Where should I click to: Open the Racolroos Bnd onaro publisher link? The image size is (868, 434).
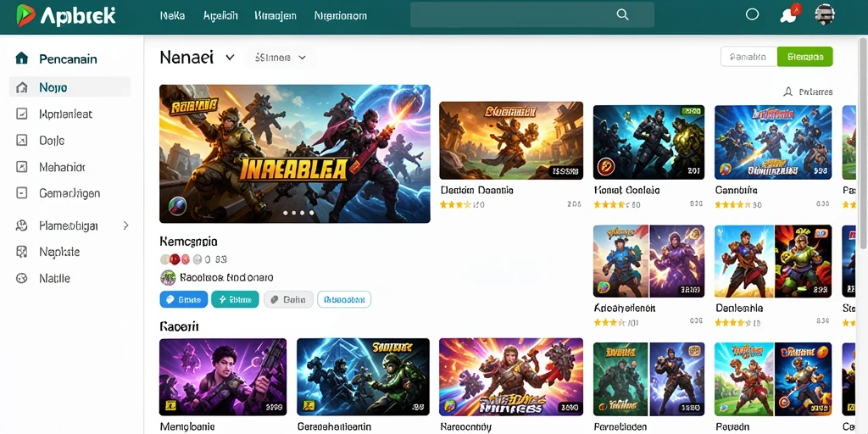[225, 278]
